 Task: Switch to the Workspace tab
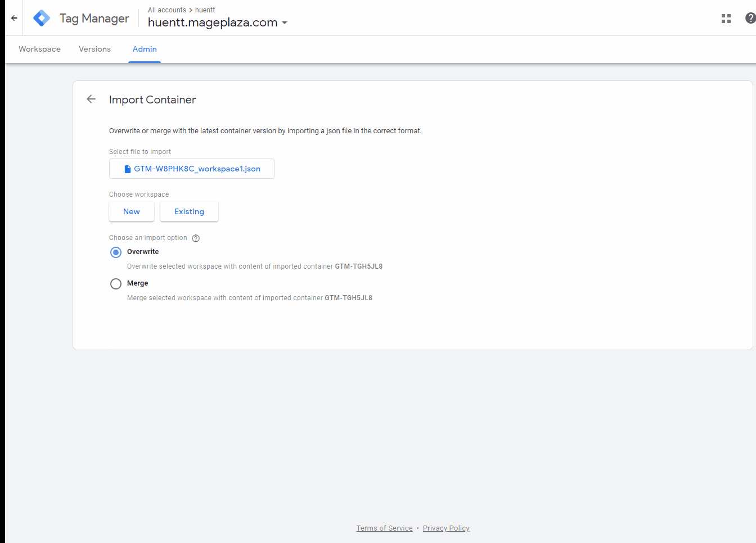click(39, 49)
